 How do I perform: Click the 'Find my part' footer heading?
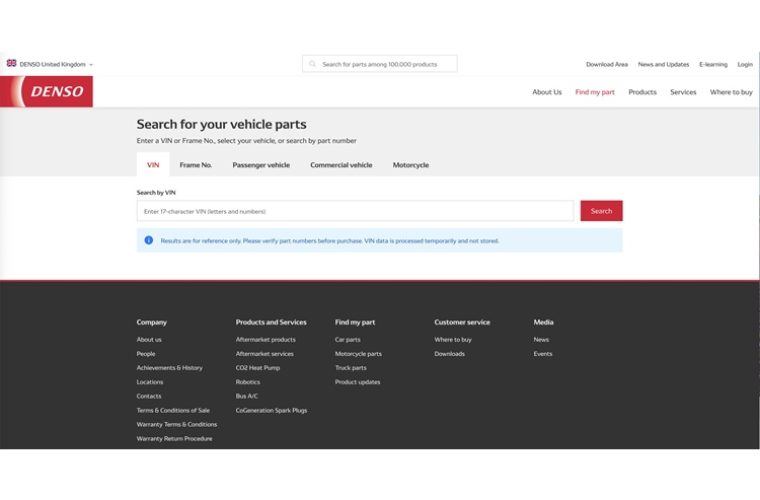[x=355, y=322]
